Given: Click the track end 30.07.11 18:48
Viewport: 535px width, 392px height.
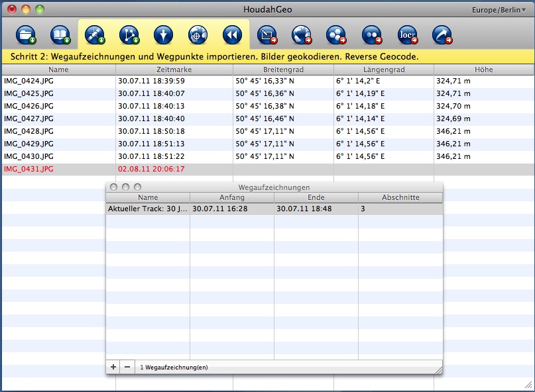Looking at the screenshot, I should pyautogui.click(x=304, y=209).
